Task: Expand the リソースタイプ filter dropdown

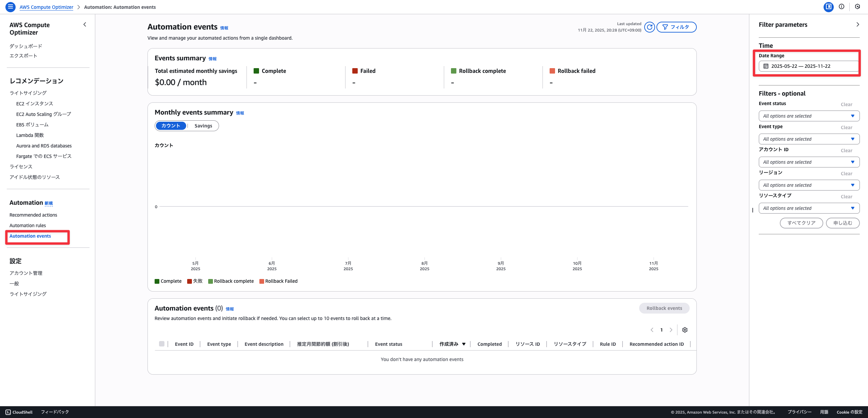Action: click(x=809, y=208)
